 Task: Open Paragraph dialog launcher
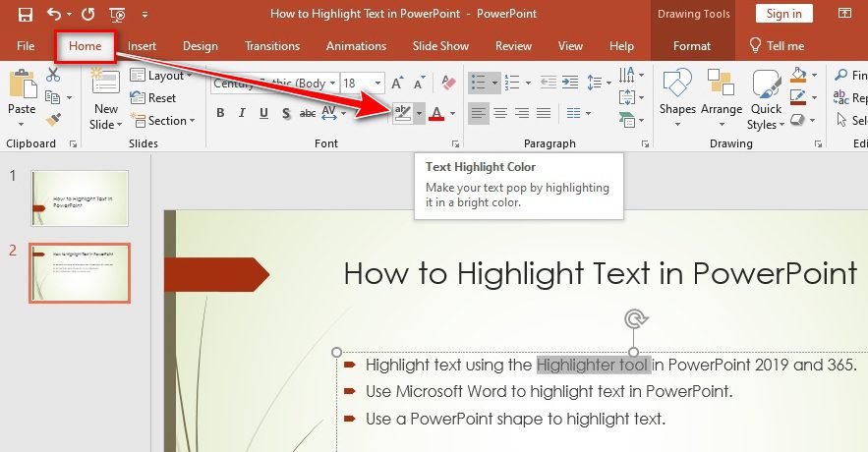[645, 143]
